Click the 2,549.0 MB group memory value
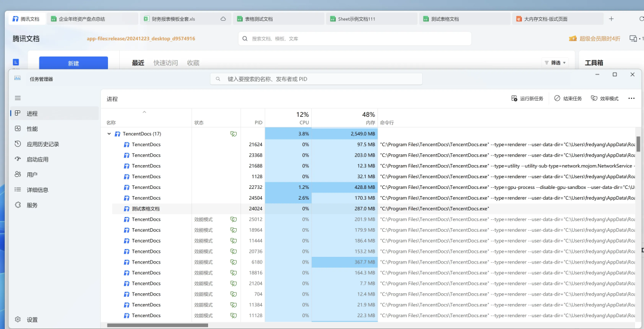Image resolution: width=644 pixels, height=329 pixels. [x=345, y=134]
